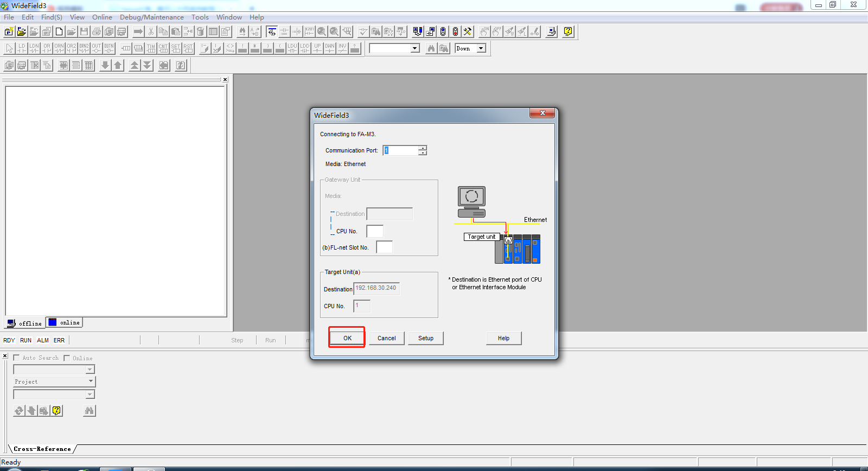Click the help icon in the Cross-Reference panel
This screenshot has height=471, width=868.
click(56, 411)
